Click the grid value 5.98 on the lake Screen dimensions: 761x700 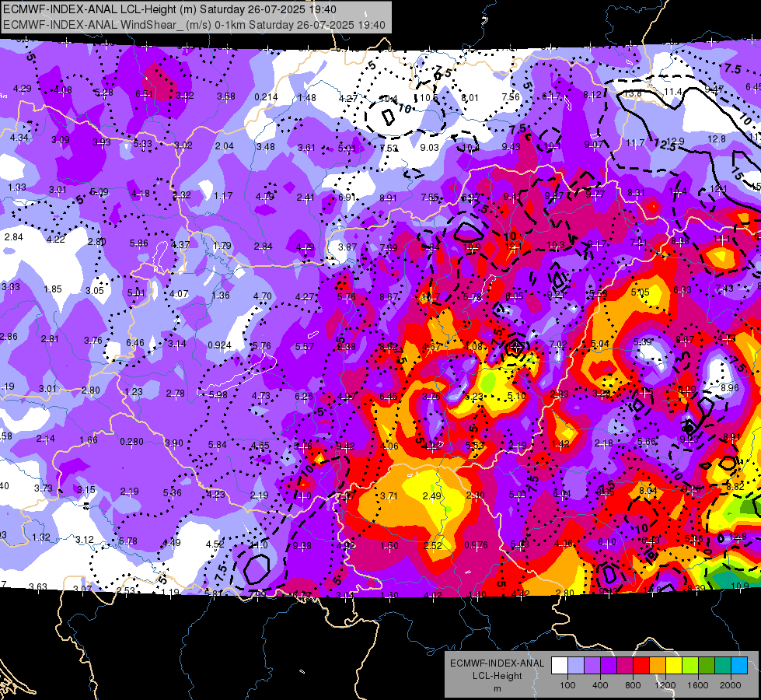[x=218, y=394]
